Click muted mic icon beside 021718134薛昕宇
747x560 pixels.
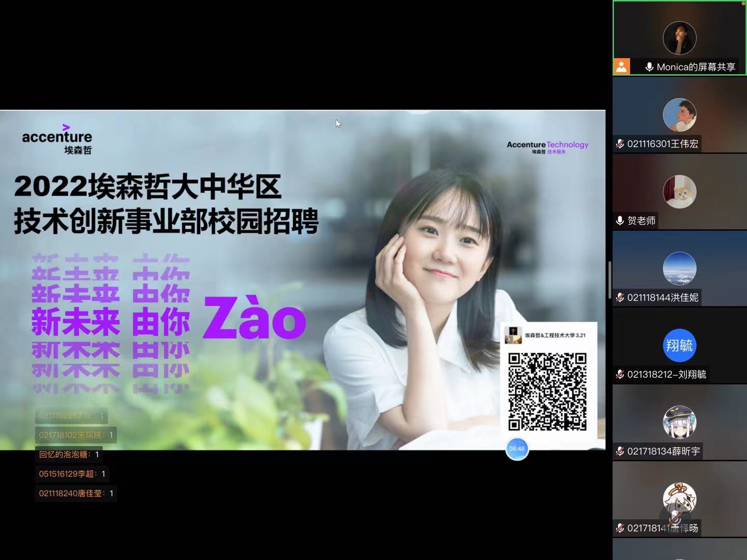pyautogui.click(x=620, y=451)
